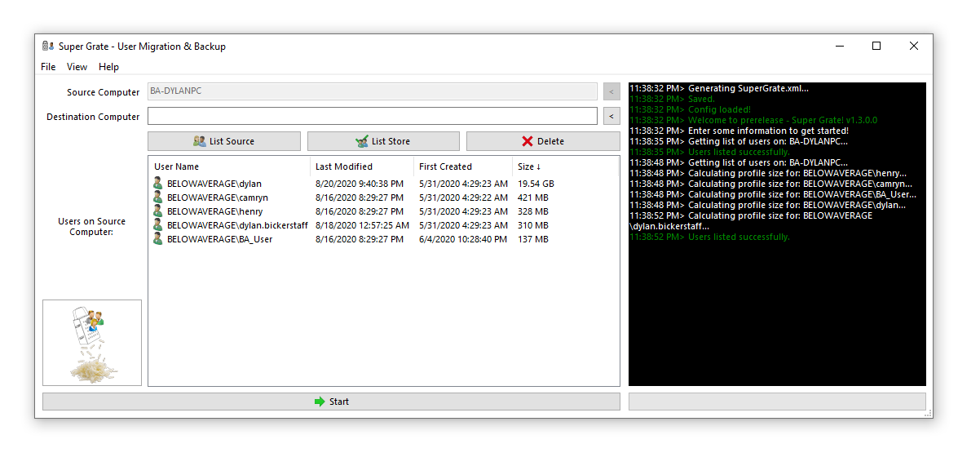The image size is (980, 466).
Task: Open the View menu
Action: (x=77, y=67)
